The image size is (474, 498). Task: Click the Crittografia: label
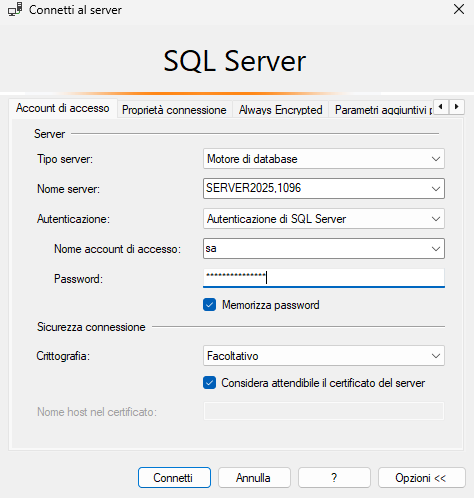[x=63, y=356]
